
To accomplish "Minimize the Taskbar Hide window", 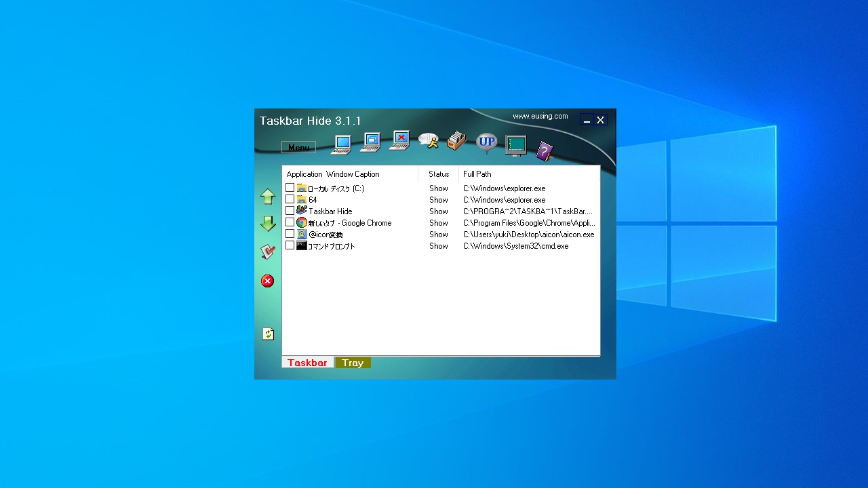I will coord(587,120).
